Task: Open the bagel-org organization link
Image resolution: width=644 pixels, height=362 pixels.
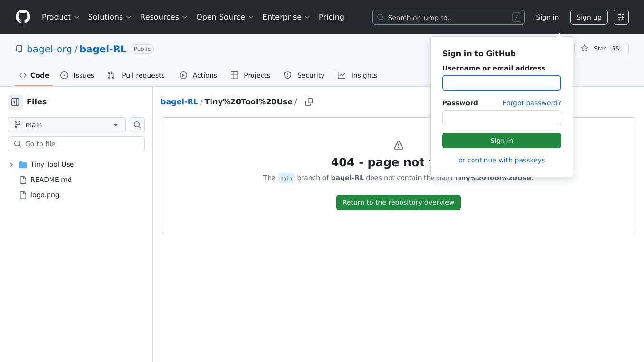Action: coord(50,49)
